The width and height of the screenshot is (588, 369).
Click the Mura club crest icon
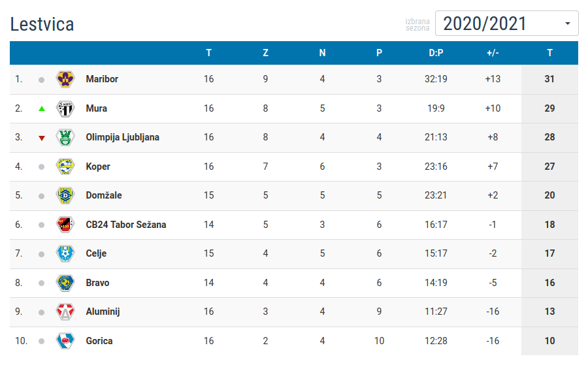coord(65,108)
